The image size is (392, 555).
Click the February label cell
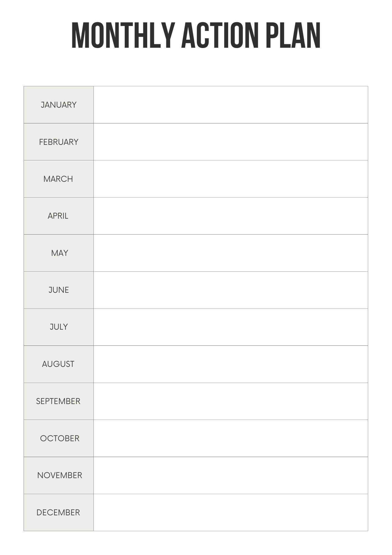point(58,142)
